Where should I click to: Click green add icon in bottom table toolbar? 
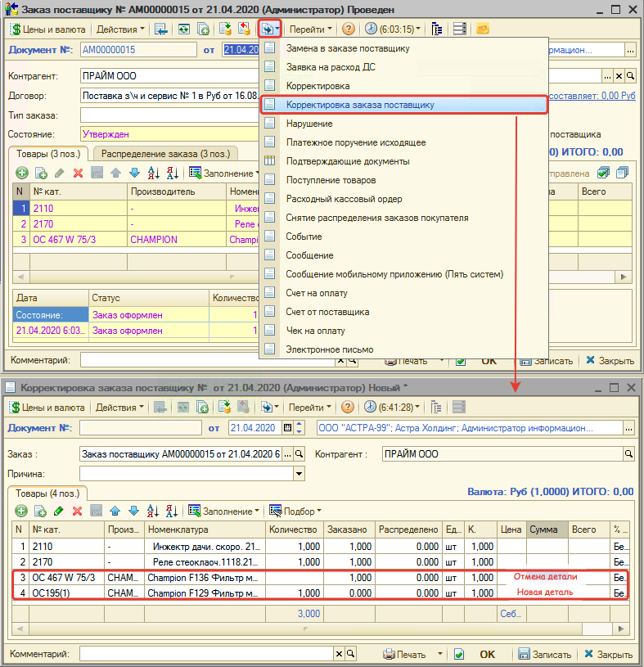[x=21, y=511]
